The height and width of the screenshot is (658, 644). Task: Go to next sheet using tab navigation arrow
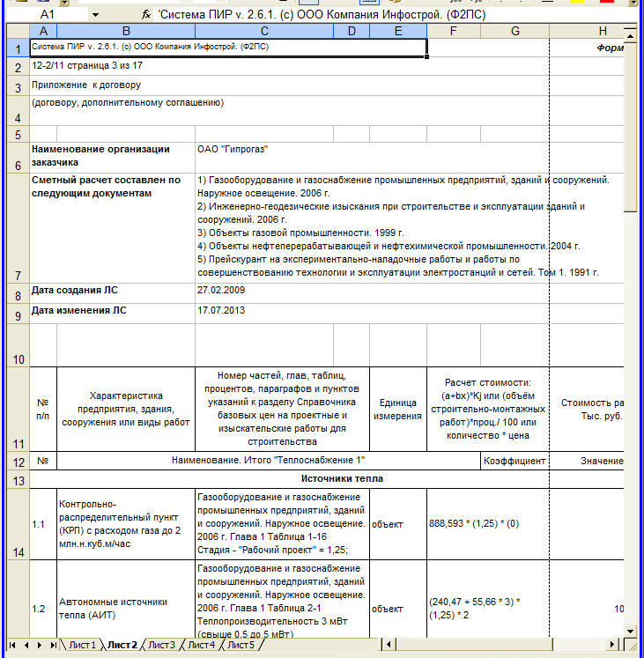pos(39,646)
